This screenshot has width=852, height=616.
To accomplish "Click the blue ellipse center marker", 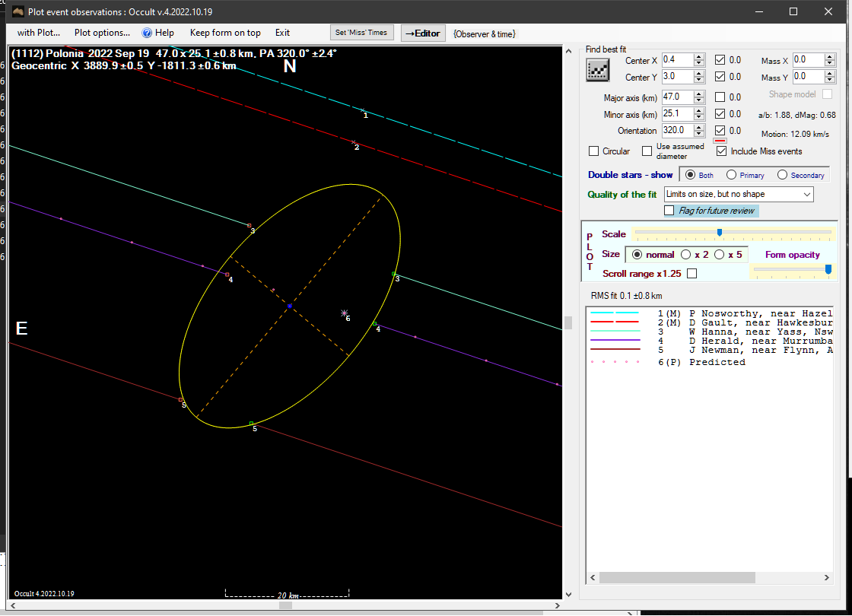I will pos(290,306).
